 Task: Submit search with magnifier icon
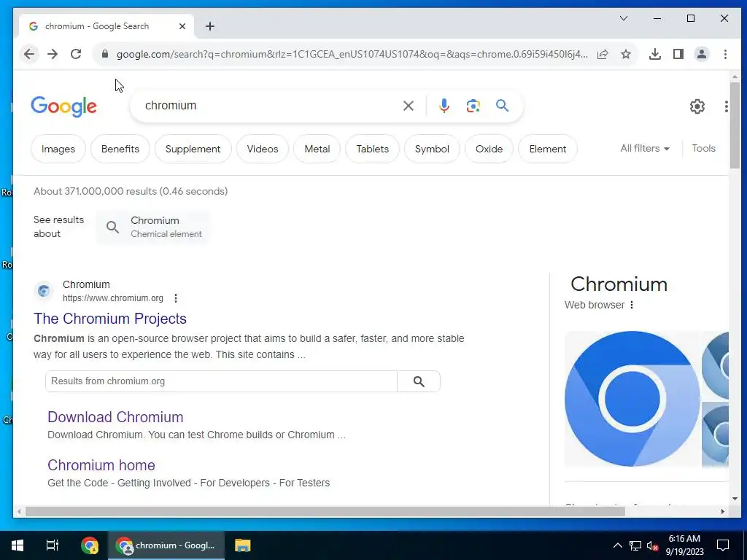(502, 105)
